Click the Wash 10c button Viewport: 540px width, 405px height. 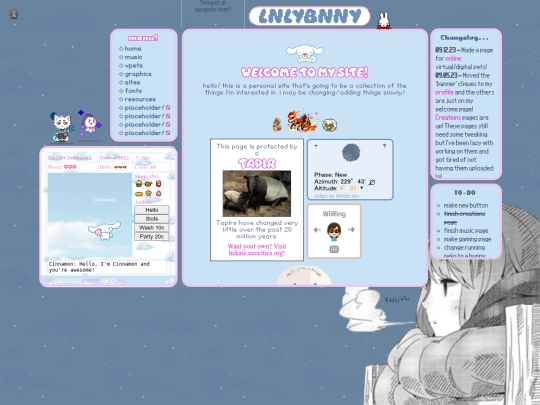click(x=152, y=228)
